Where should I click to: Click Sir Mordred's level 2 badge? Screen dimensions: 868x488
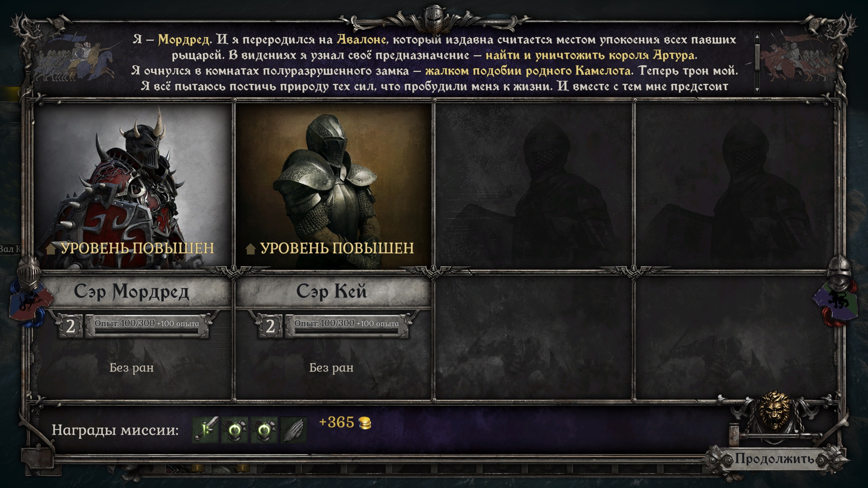[71, 326]
